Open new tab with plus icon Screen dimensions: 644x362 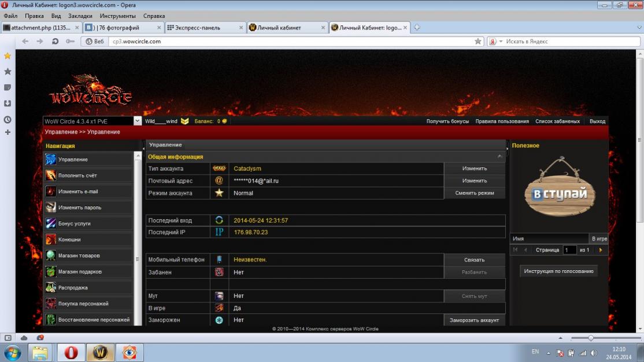click(417, 27)
